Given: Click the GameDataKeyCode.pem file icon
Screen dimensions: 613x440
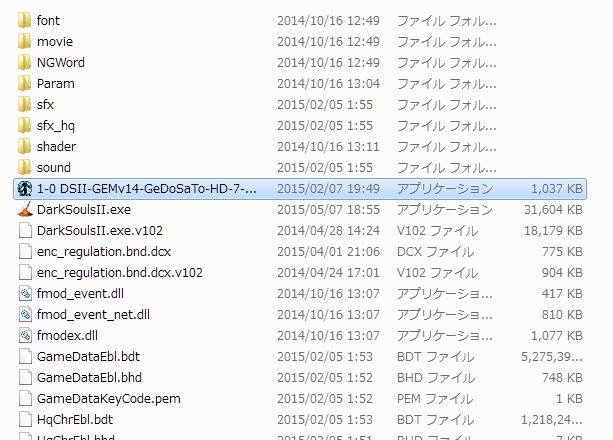Looking at the screenshot, I should click(x=25, y=399).
